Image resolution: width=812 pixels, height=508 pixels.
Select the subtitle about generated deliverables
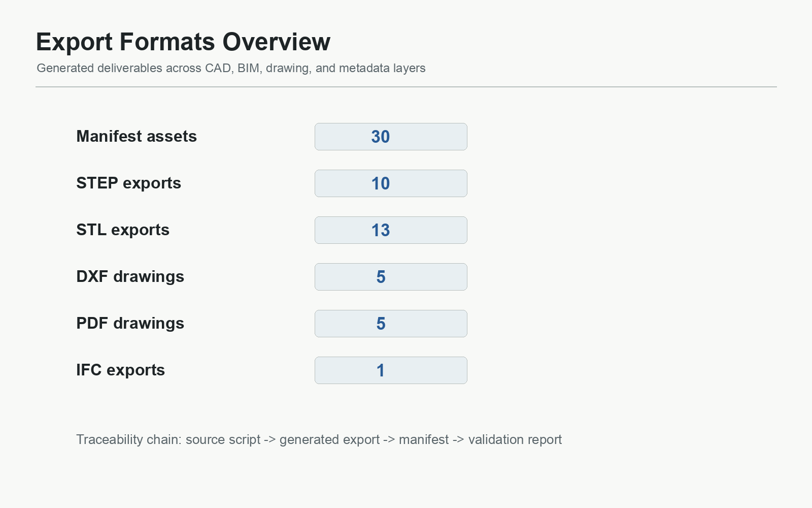pyautogui.click(x=231, y=68)
